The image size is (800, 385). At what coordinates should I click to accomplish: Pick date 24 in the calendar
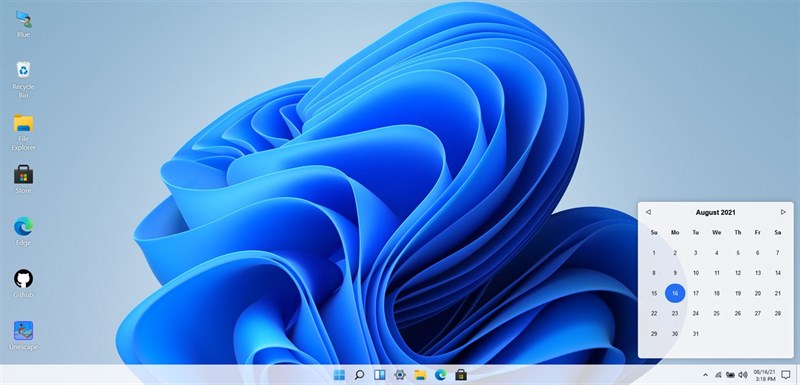[695, 314]
